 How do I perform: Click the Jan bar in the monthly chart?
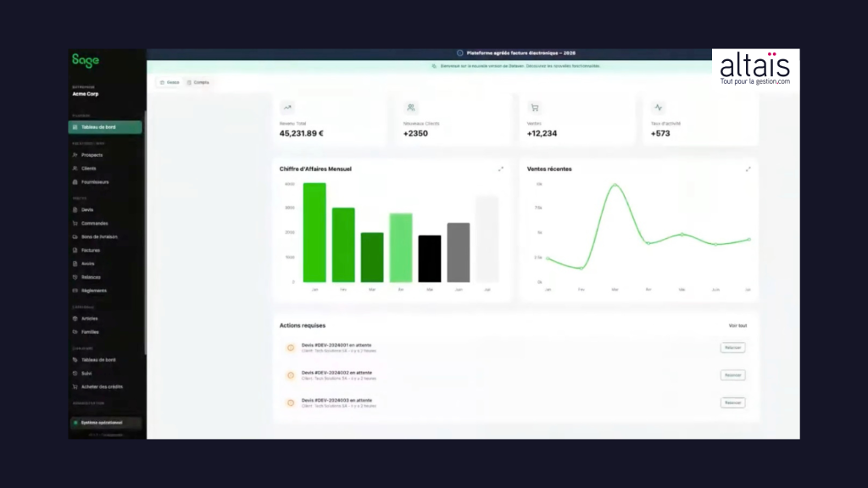click(314, 233)
